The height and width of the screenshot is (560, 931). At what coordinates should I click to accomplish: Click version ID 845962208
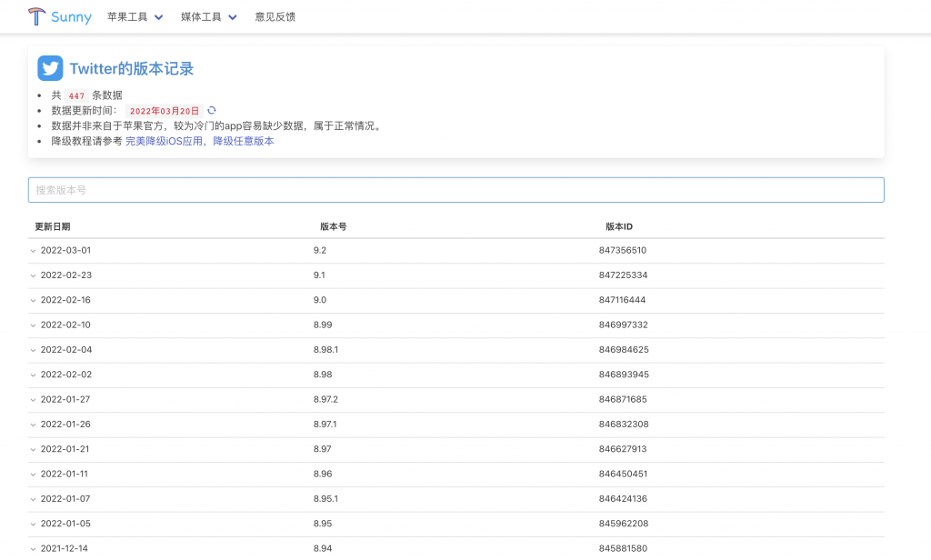pos(624,525)
